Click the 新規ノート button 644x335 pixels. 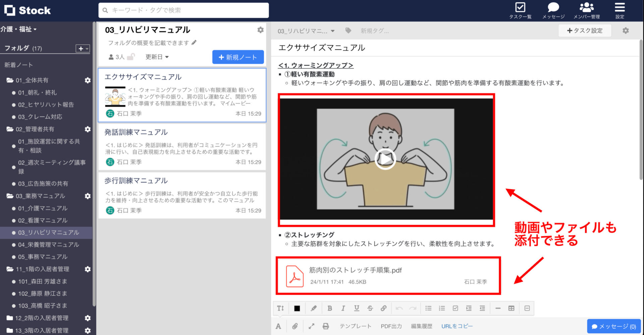point(238,57)
